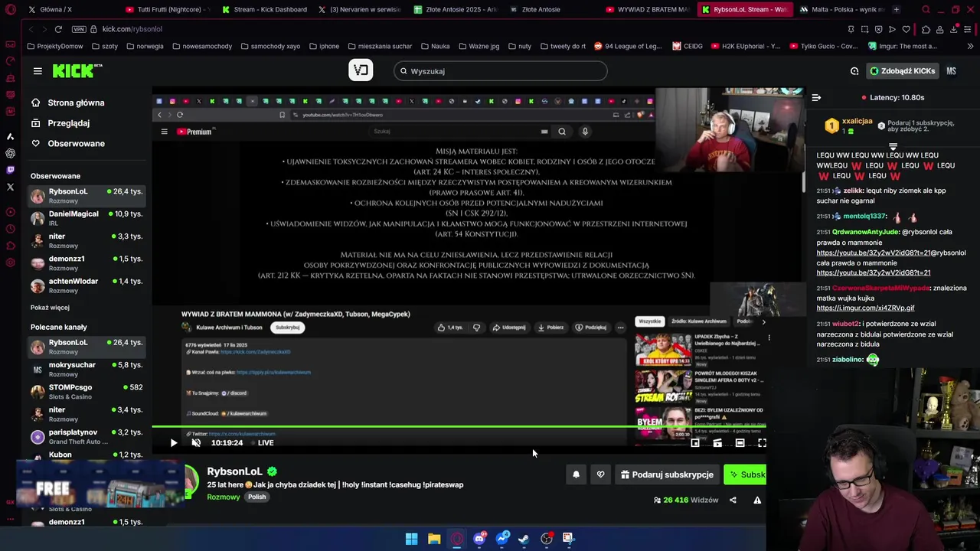Jump to LIVE in the player
This screenshot has width=980, height=551.
point(266,443)
